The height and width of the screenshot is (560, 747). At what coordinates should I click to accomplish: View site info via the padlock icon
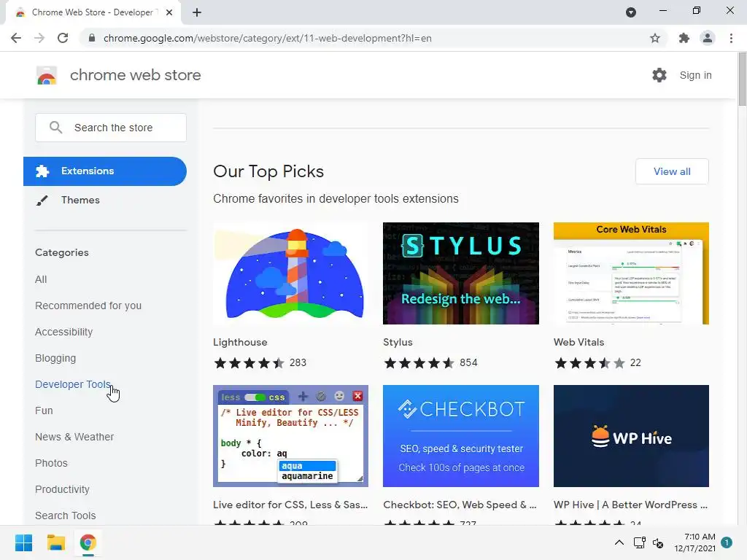coord(92,38)
